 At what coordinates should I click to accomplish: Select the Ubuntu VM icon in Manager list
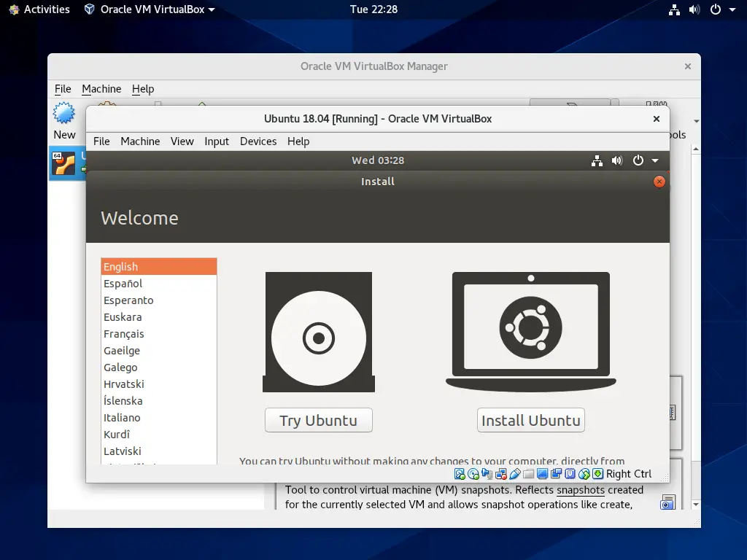point(63,163)
